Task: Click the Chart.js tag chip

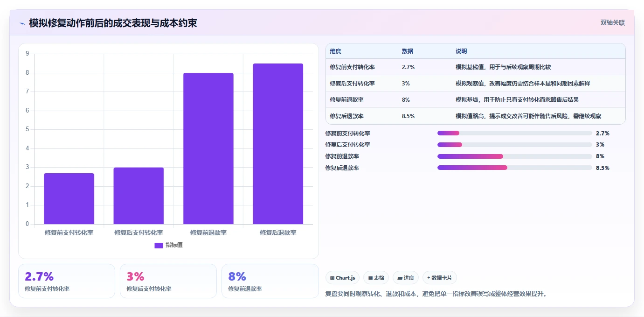Action: [342, 278]
